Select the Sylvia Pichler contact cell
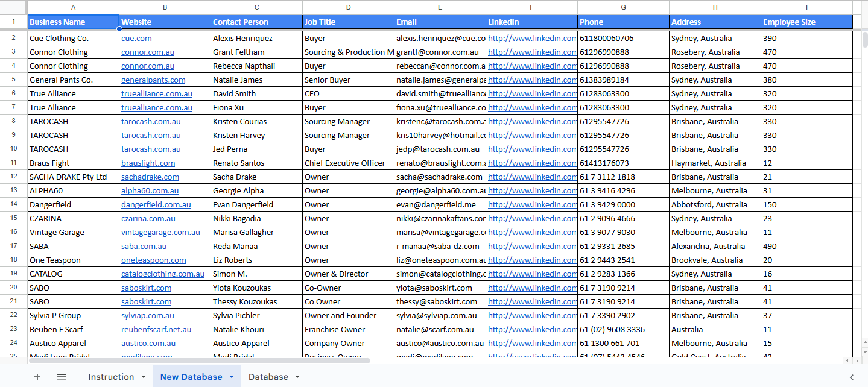The image size is (868, 387). (x=257, y=315)
